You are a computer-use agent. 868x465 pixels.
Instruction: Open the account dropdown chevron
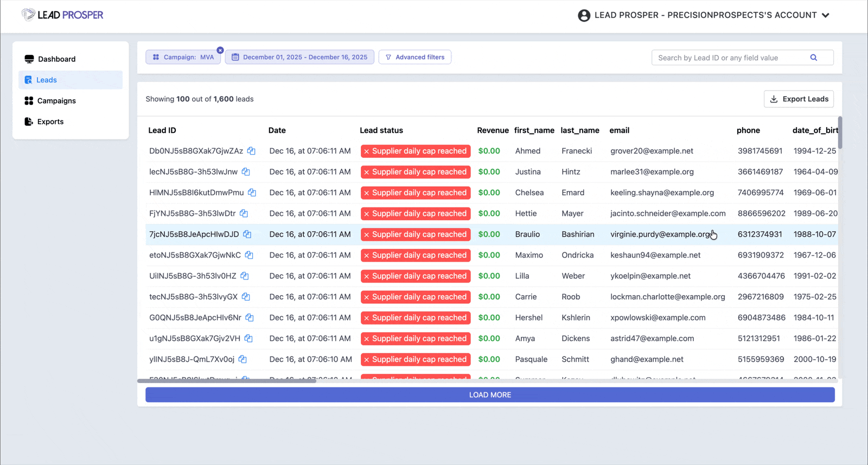(825, 15)
